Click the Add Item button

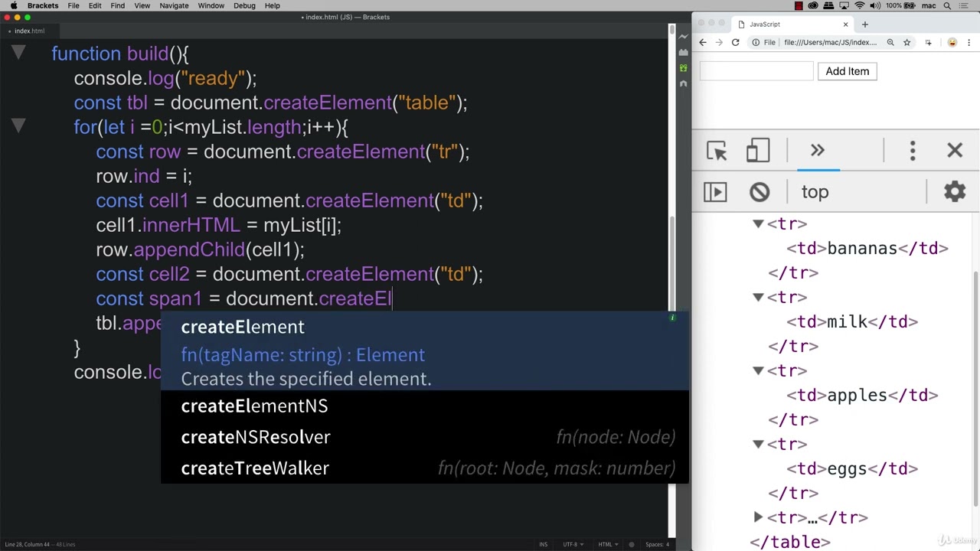[848, 71]
